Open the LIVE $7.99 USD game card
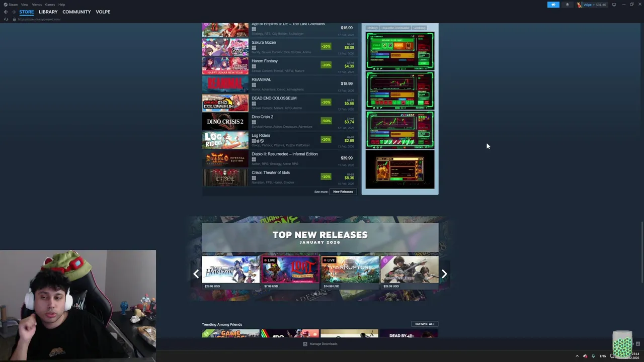644x362 pixels. tap(290, 273)
